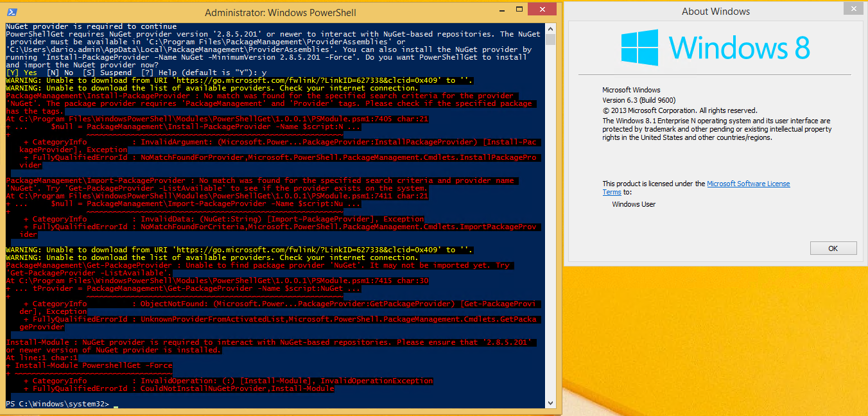This screenshot has height=416, width=868.
Task: Click 'Version 6.3 (Build 9600)' text
Action: coord(639,100)
